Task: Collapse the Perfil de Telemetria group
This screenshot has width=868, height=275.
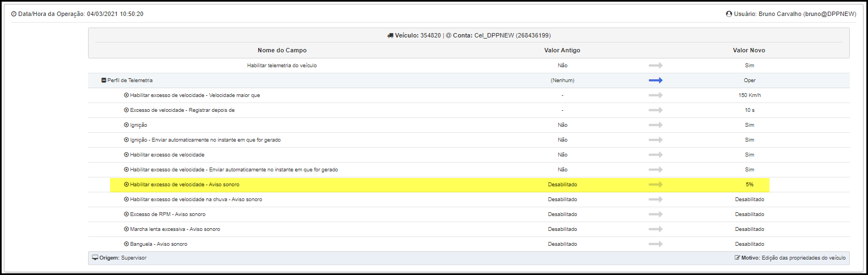Action: (x=104, y=80)
